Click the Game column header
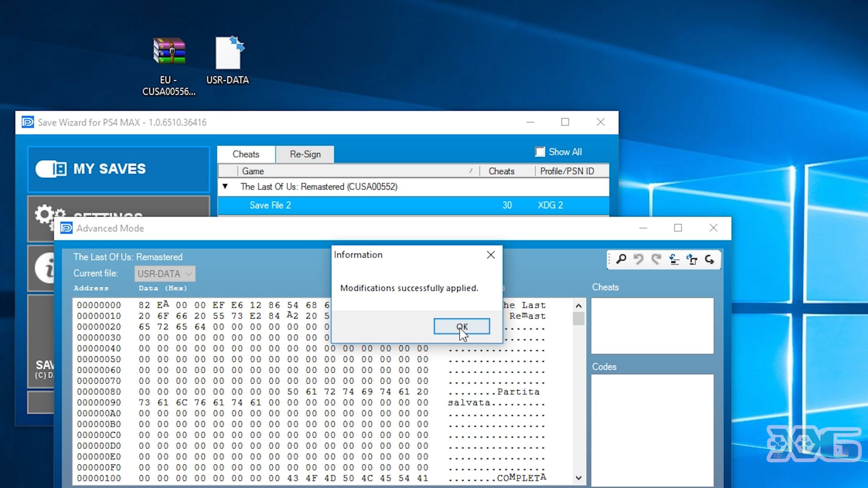 click(x=358, y=171)
